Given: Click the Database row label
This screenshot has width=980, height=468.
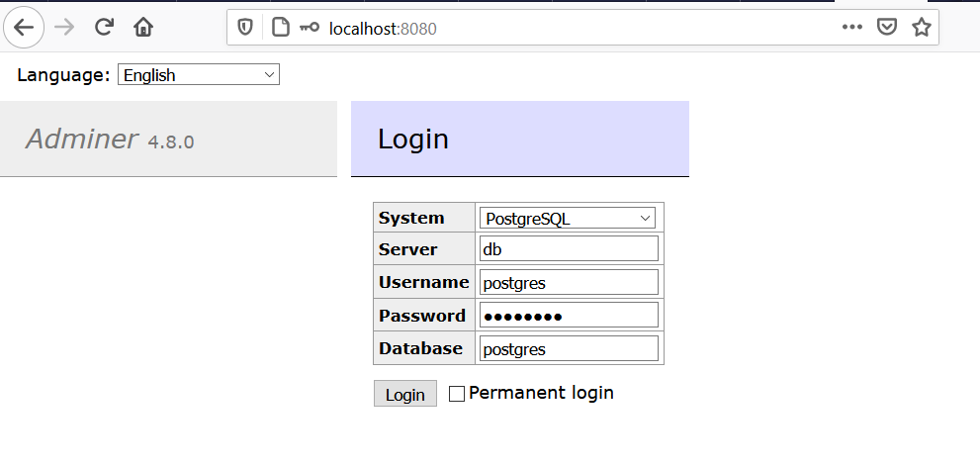Looking at the screenshot, I should 420,348.
